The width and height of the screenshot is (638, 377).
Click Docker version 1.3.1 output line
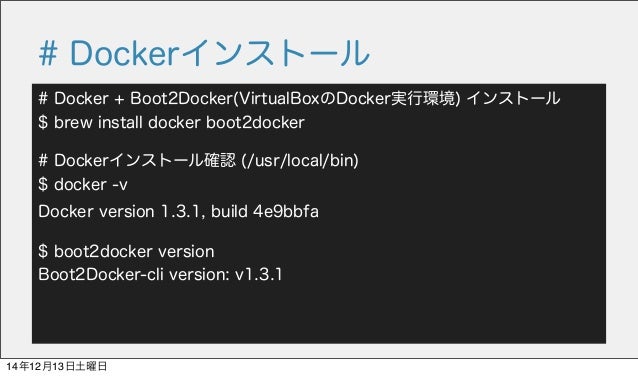(178, 211)
